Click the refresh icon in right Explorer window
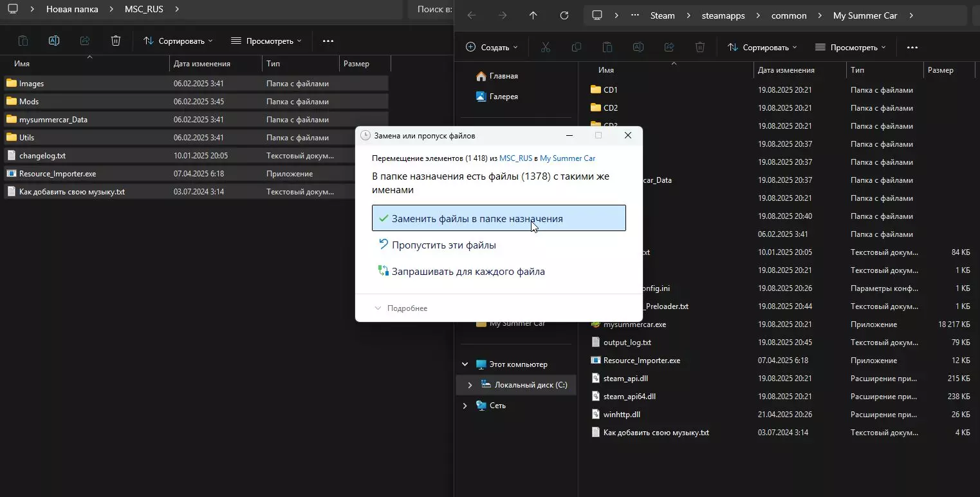 (x=564, y=15)
